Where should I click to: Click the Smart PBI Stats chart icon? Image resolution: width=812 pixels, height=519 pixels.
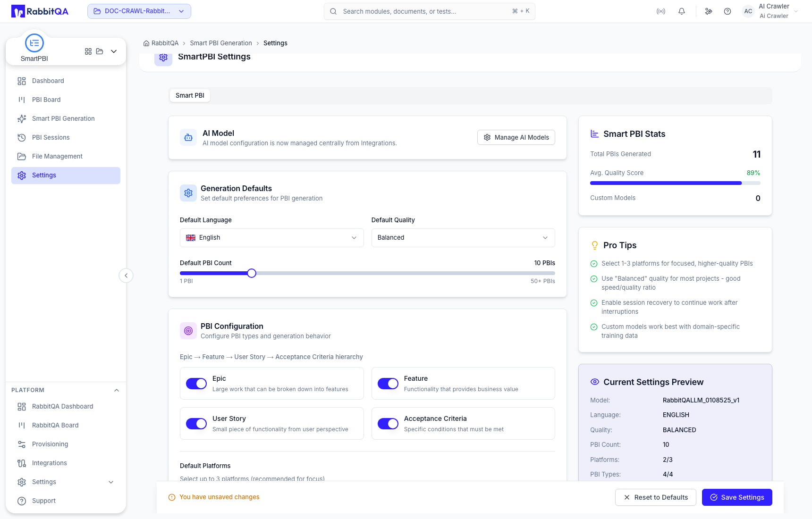click(595, 134)
